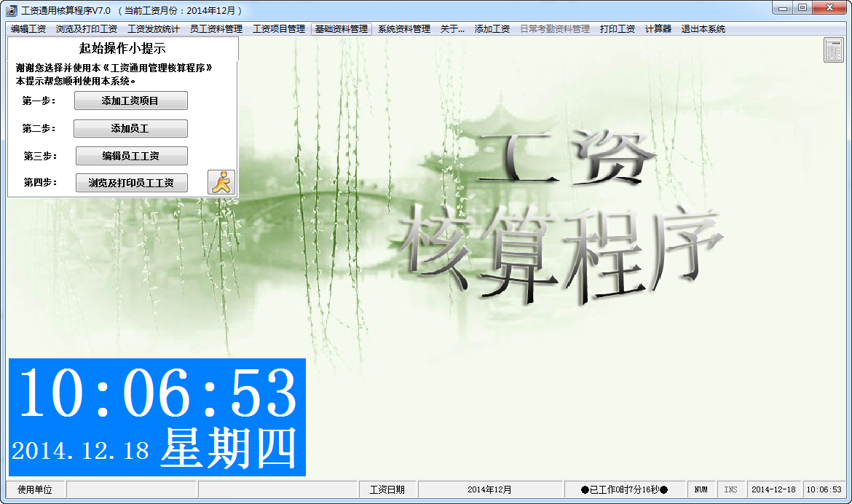The height and width of the screenshot is (504, 852).
Task: Choose 退出本系统 to exit
Action: click(703, 29)
